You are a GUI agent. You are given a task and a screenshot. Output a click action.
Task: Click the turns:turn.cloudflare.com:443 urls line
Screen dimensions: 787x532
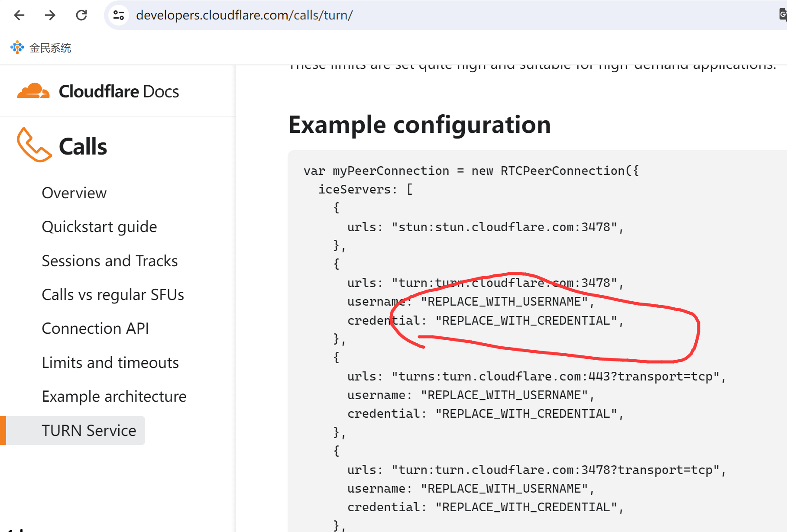[536, 377]
